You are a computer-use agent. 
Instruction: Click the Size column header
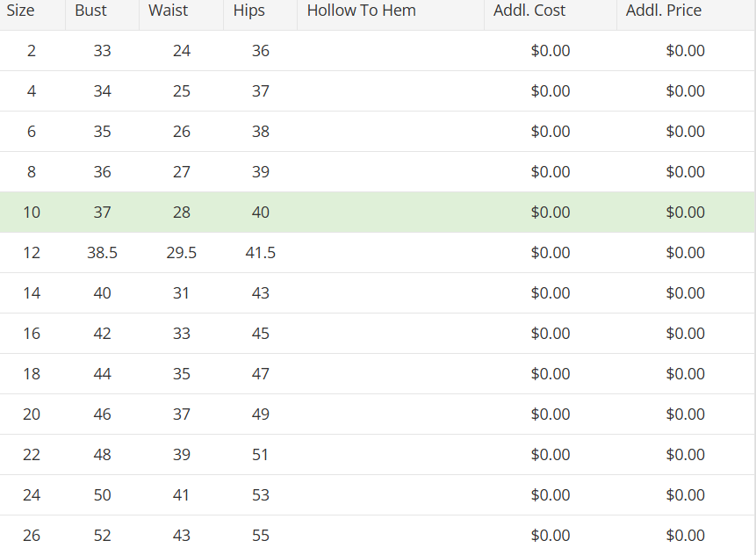tap(21, 11)
